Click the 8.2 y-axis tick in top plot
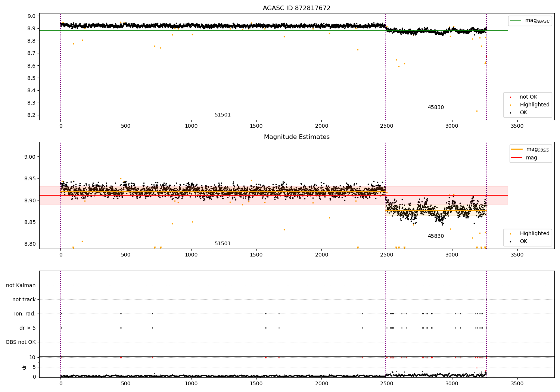 pyautogui.click(x=32, y=115)
